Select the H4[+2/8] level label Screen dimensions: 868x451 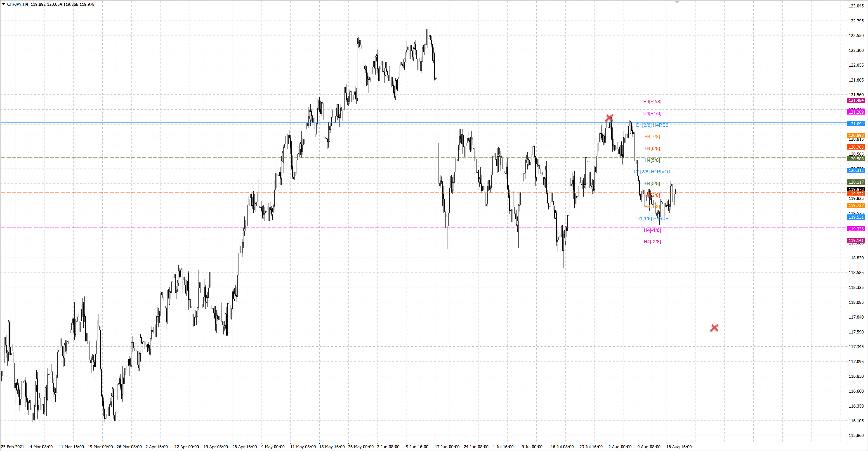(x=652, y=102)
